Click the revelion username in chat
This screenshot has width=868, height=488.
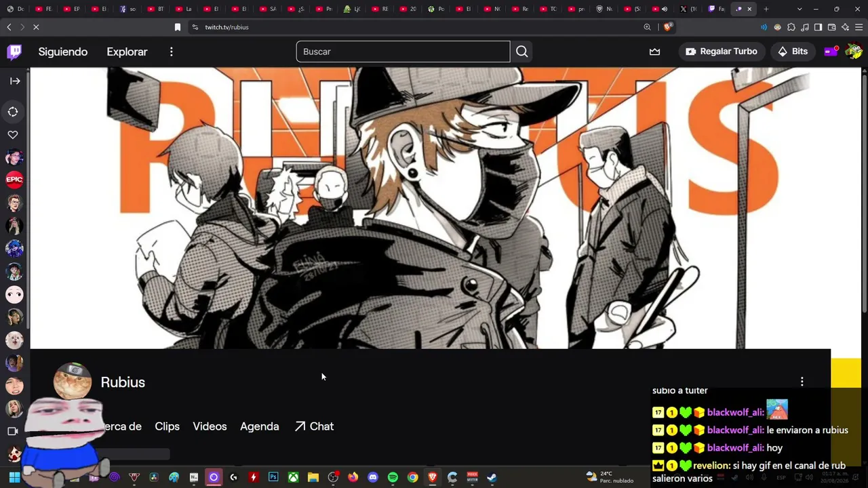point(711,466)
